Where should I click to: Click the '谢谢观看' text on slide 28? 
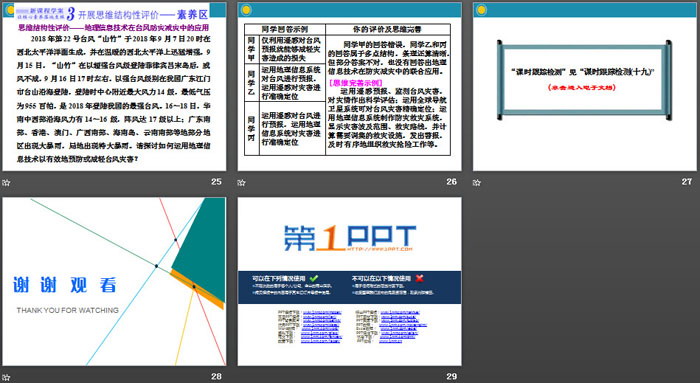pyautogui.click(x=65, y=285)
